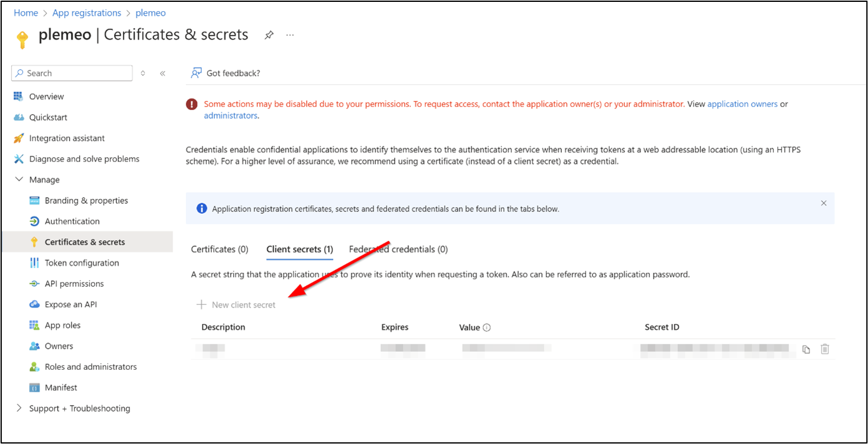This screenshot has height=444, width=868.
Task: Open the Manifest editor
Action: pos(60,387)
